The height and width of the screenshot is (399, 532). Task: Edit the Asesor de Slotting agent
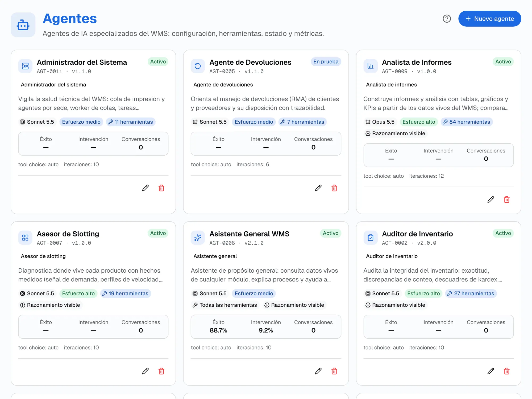145,371
